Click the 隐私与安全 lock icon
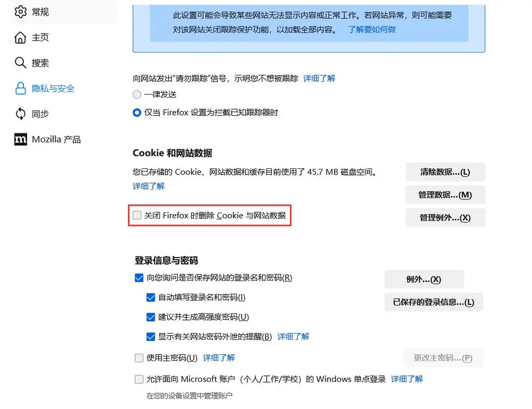The width and height of the screenshot is (532, 409). [x=20, y=88]
